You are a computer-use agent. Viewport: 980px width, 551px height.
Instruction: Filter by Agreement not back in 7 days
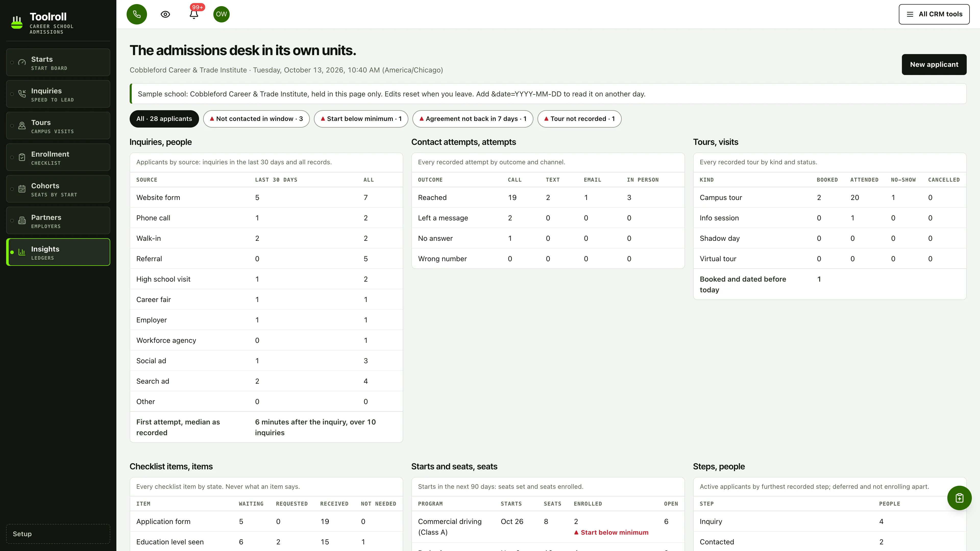(x=473, y=119)
